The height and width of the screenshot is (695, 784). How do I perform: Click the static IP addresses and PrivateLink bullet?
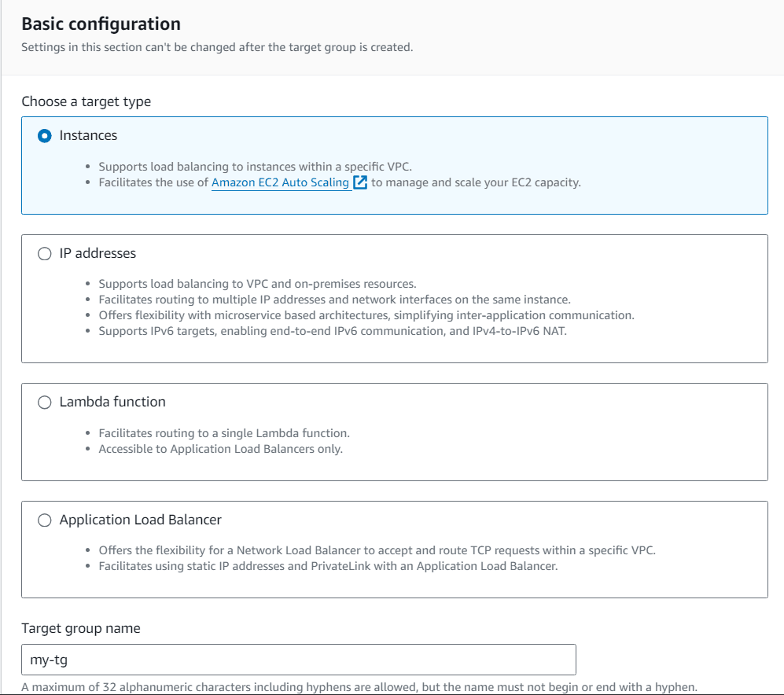(328, 566)
